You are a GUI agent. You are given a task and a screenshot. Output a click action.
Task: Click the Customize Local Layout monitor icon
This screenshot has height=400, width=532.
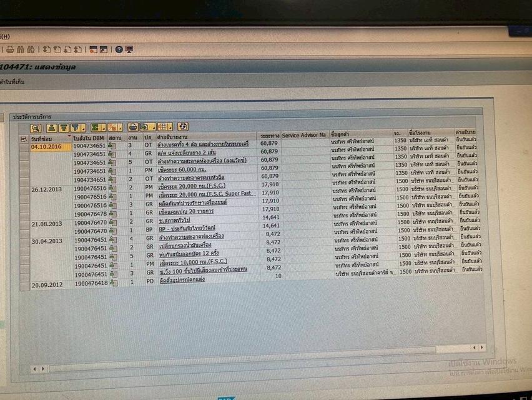tap(129, 49)
